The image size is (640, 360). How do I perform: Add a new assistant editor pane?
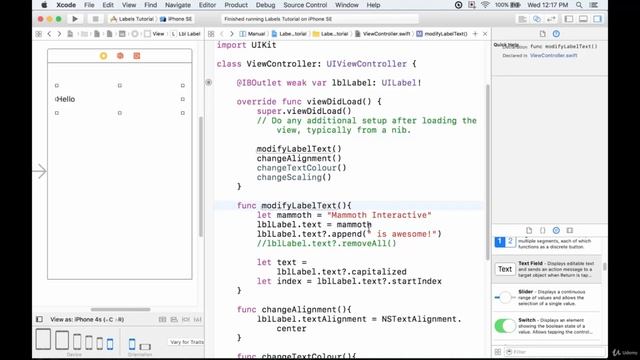point(475,34)
